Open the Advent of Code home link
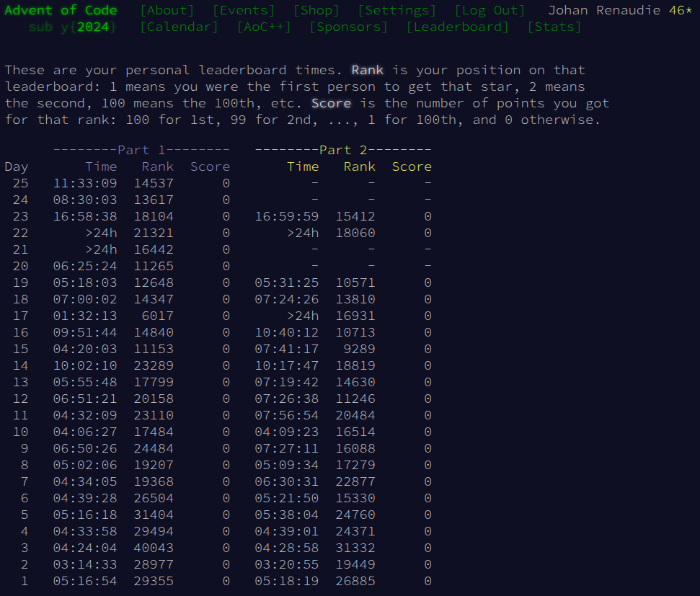The width and height of the screenshot is (700, 596). tap(61, 10)
